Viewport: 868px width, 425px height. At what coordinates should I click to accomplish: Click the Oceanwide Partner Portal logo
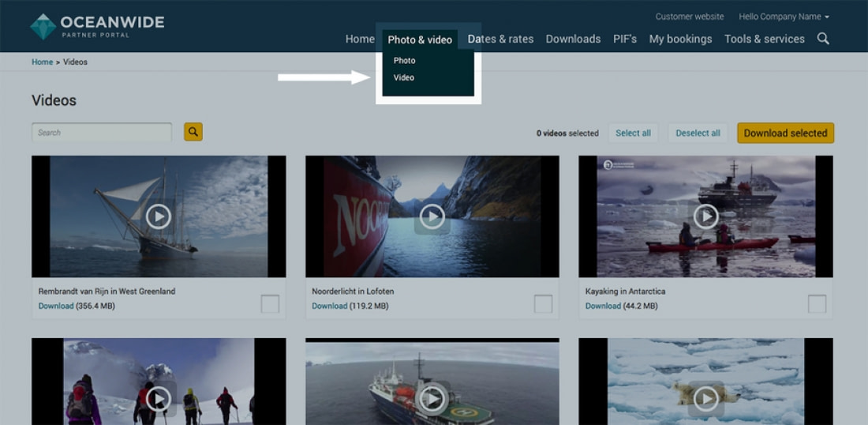coord(97,26)
